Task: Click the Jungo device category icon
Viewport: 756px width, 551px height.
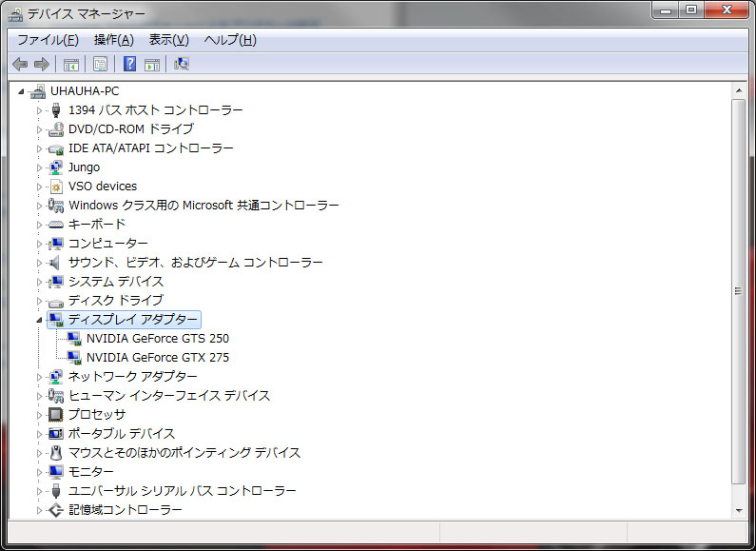Action: pyautogui.click(x=56, y=167)
